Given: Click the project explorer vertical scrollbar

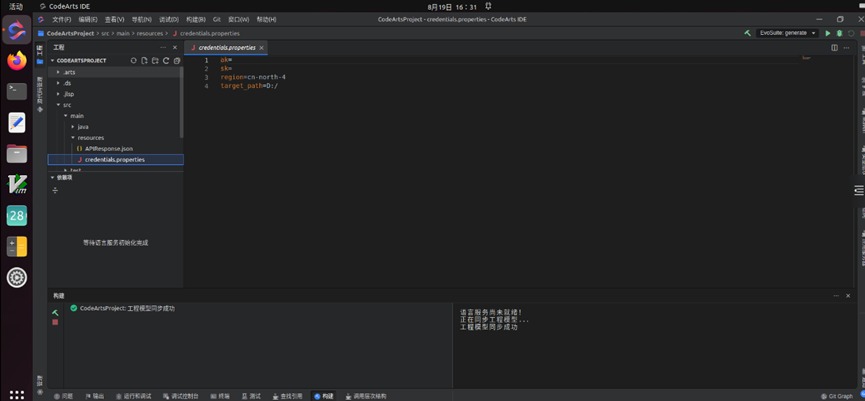Looking at the screenshot, I should 181,102.
